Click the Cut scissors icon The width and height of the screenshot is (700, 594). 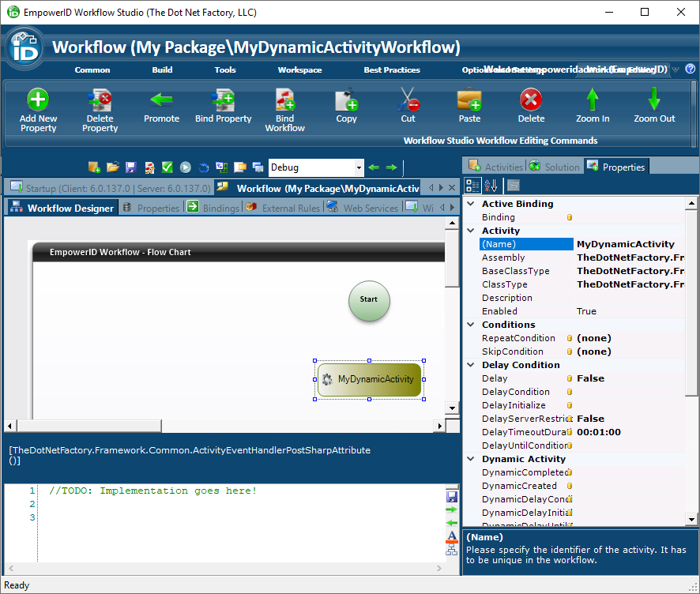[x=408, y=100]
